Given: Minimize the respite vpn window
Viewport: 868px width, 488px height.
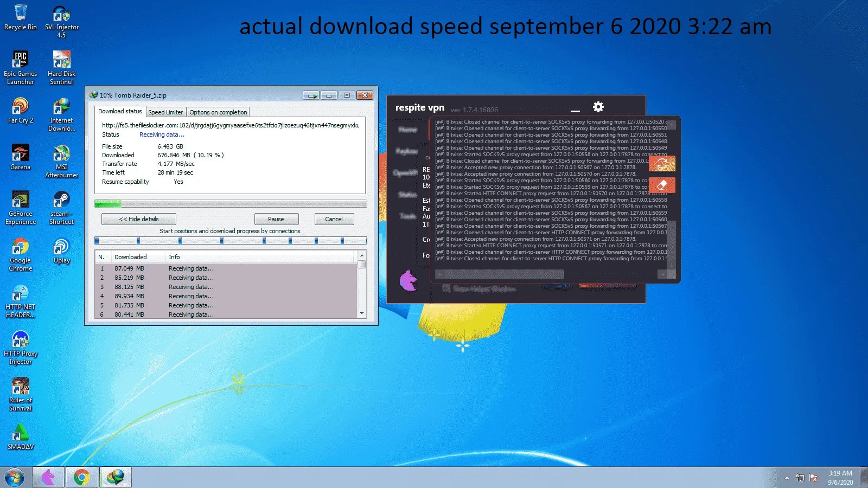Looking at the screenshot, I should coord(576,110).
